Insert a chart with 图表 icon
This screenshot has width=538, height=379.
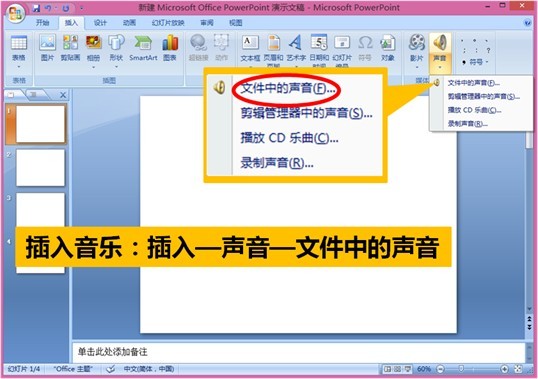click(x=170, y=48)
